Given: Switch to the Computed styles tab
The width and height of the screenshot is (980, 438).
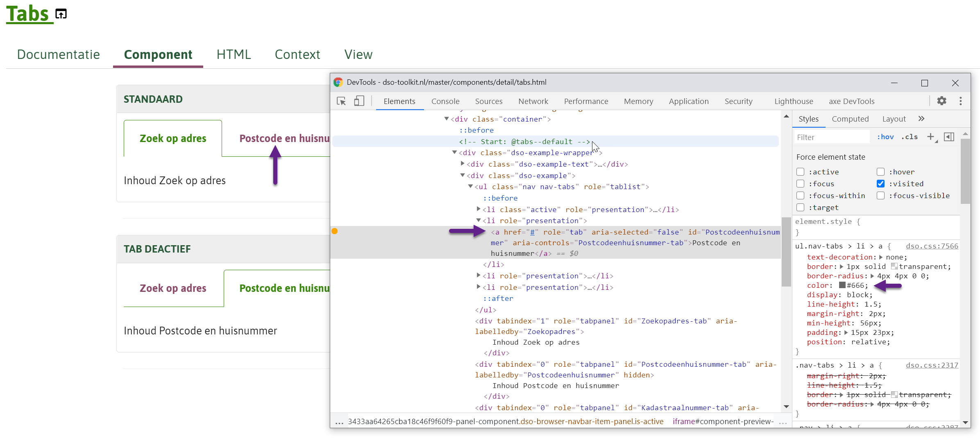Looking at the screenshot, I should coord(850,119).
